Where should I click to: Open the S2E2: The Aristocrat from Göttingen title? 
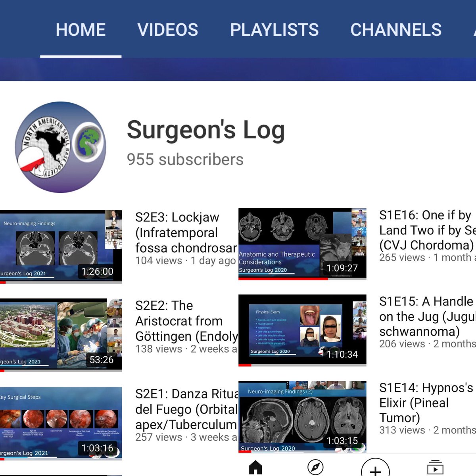click(186, 321)
